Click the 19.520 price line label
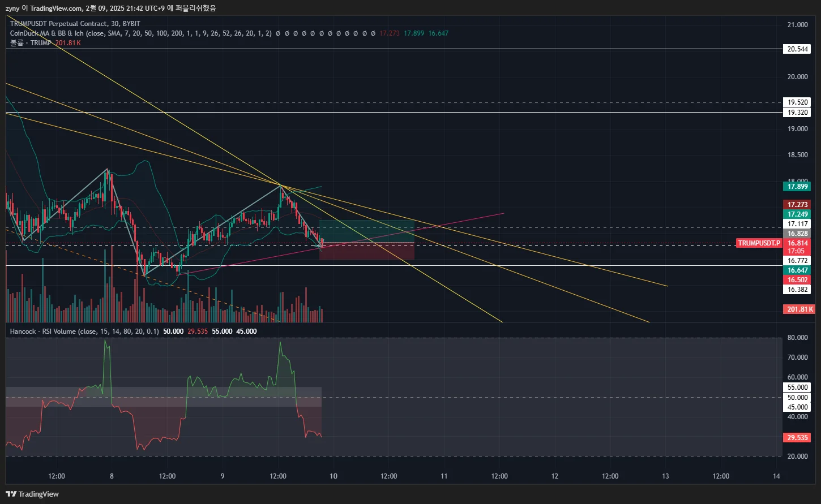Viewport: 821px width, 504px height. [798, 102]
